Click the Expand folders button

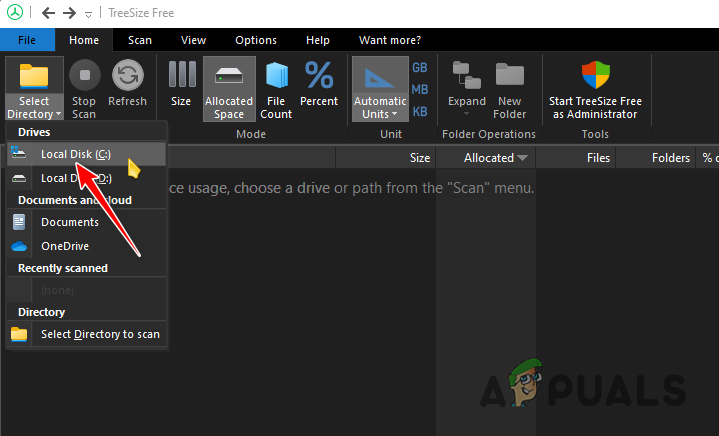(467, 87)
